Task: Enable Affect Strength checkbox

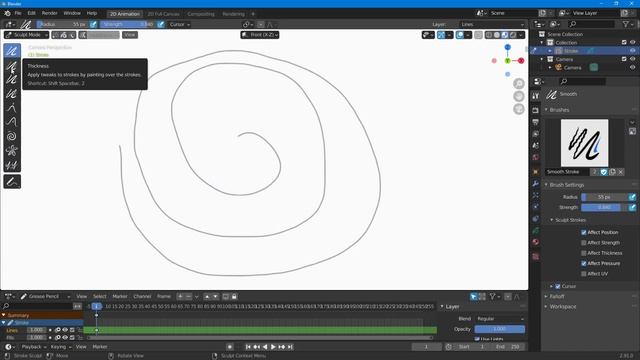Action: 584,243
